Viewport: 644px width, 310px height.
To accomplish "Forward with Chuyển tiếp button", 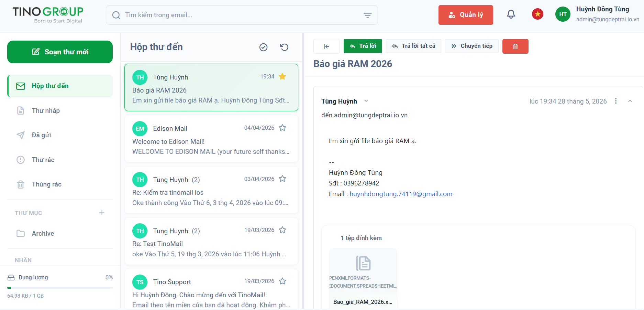I will 472,46.
